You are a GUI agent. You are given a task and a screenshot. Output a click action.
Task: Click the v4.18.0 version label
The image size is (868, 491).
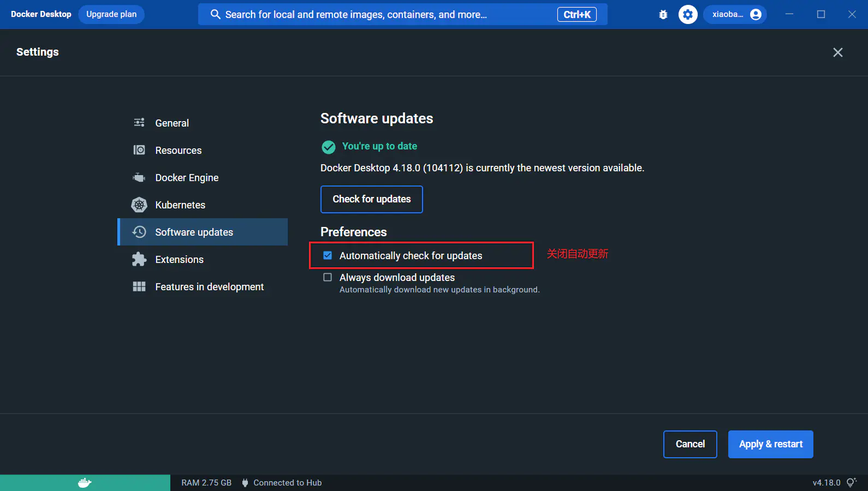(827, 483)
